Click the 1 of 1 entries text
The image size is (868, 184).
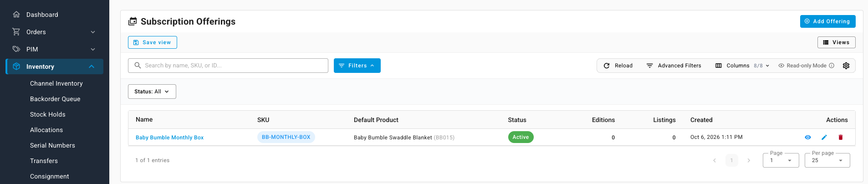point(152,160)
